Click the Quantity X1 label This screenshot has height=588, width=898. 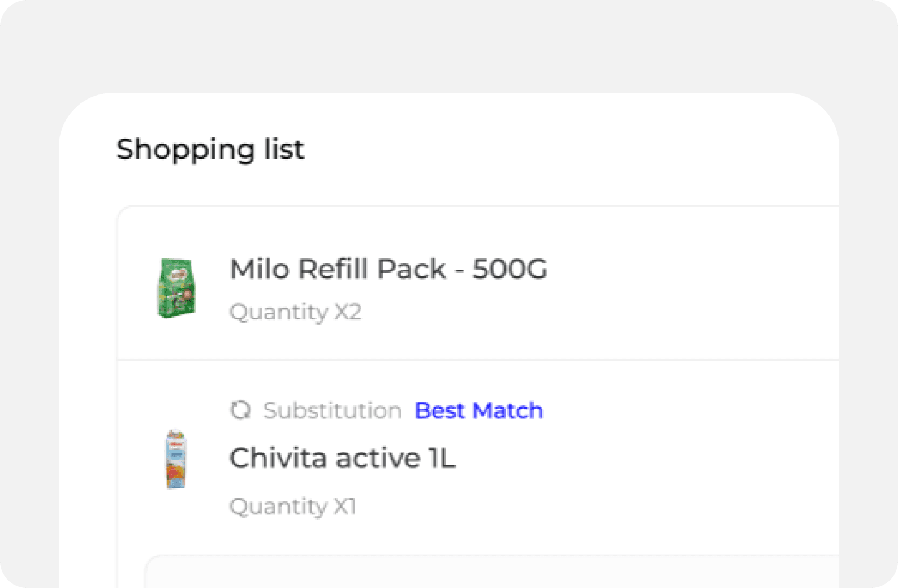[x=292, y=507]
